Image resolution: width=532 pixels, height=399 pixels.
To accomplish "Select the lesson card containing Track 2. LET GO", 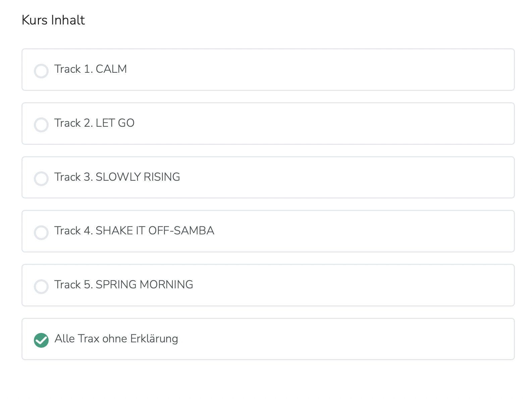I will 268,124.
